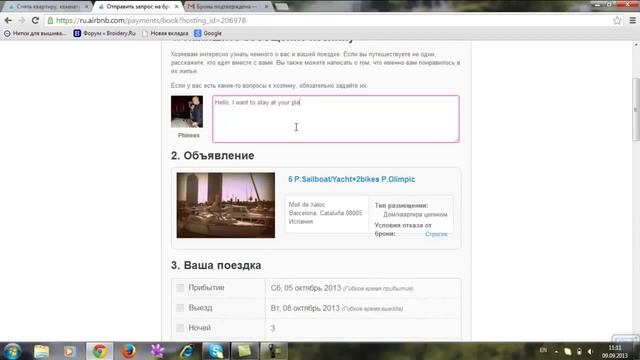Viewport: 640px width, 360px height.
Task: Switch to the first airbnb listing tab
Action: point(47,7)
